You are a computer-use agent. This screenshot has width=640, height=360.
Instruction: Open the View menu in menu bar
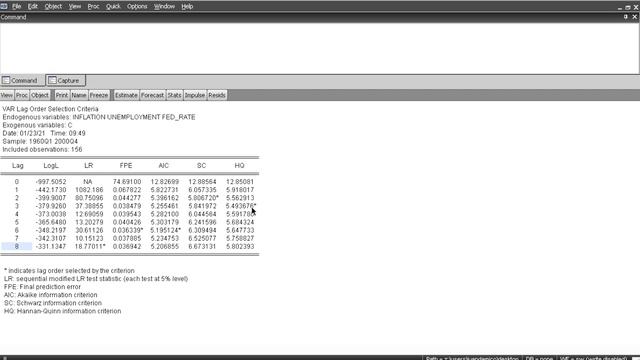point(75,7)
